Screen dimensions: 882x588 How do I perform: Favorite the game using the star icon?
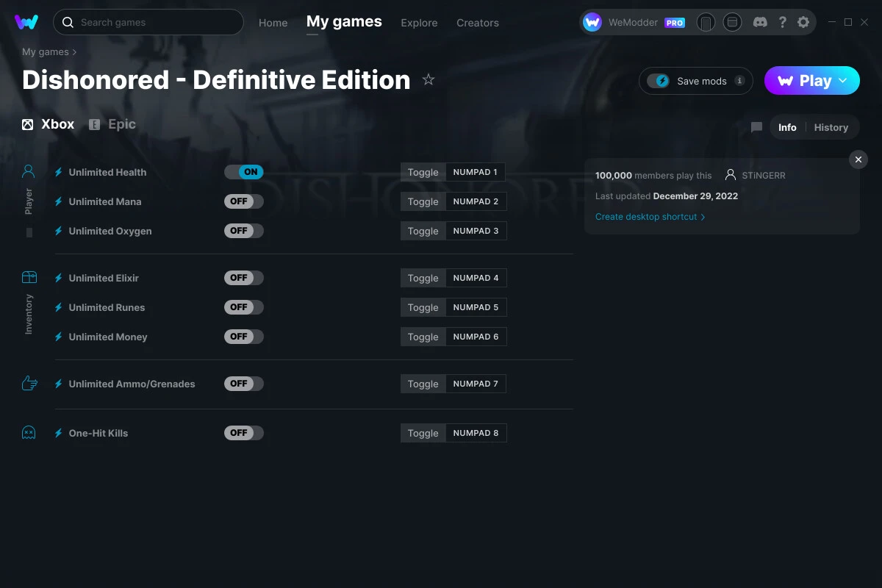[429, 79]
